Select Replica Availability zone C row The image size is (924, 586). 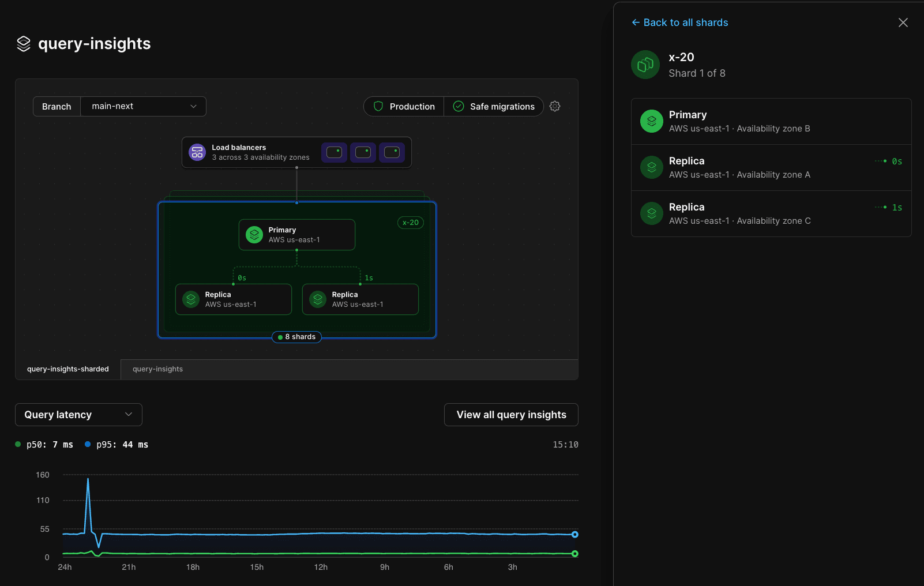point(771,213)
